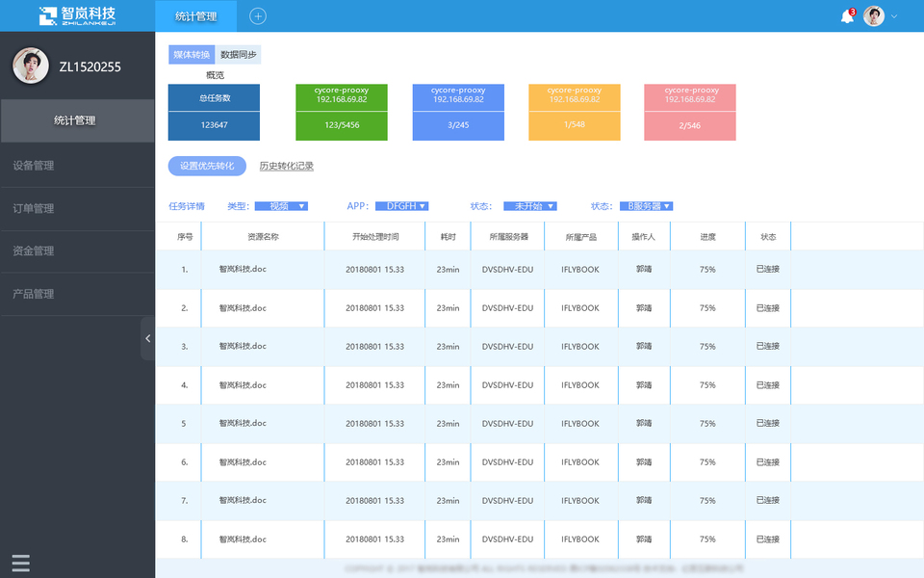The width and height of the screenshot is (924, 578).
Task: Click the plus icon to add tab
Action: (x=258, y=16)
